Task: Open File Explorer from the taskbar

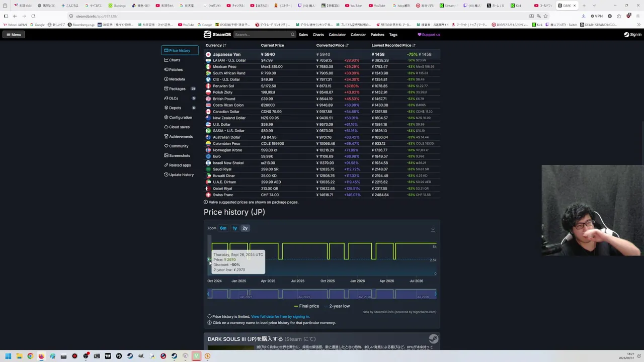Action: [19, 356]
